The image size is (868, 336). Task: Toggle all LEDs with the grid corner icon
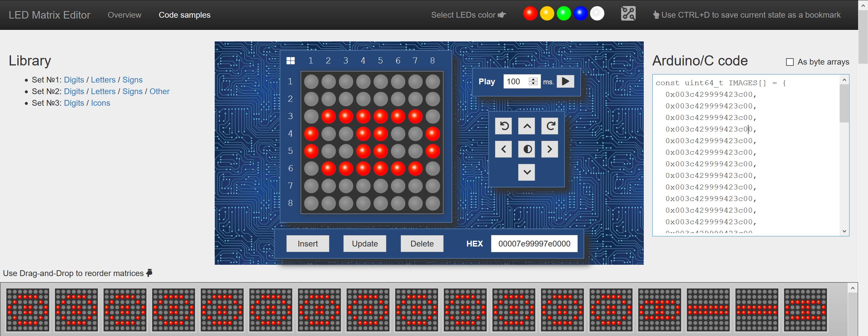pos(290,61)
